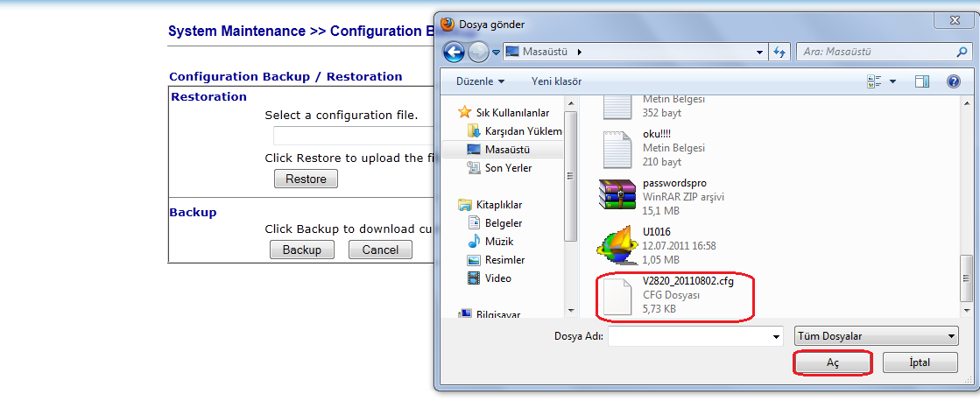Click the Aç button

coord(832,362)
